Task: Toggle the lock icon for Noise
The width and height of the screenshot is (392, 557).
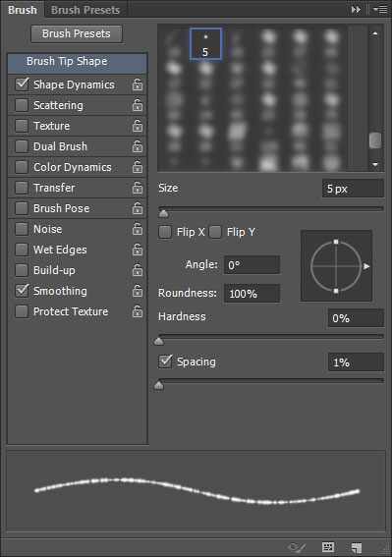Action: pos(138,229)
